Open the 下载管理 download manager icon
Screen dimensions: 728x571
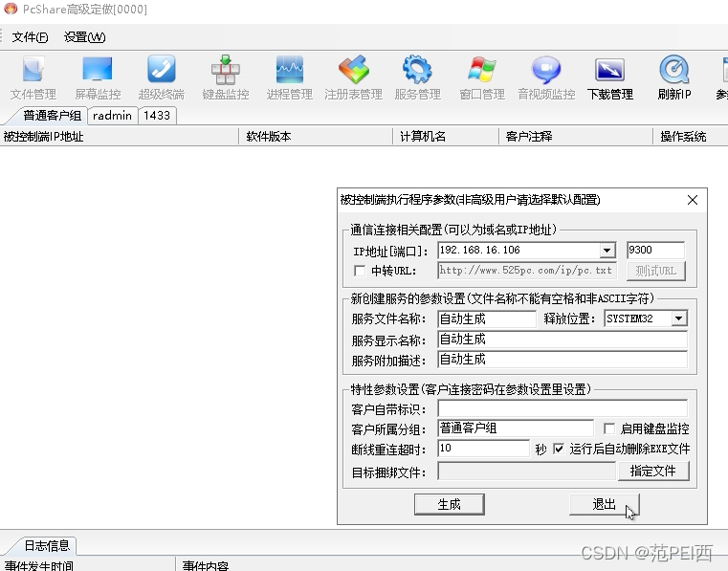610,77
